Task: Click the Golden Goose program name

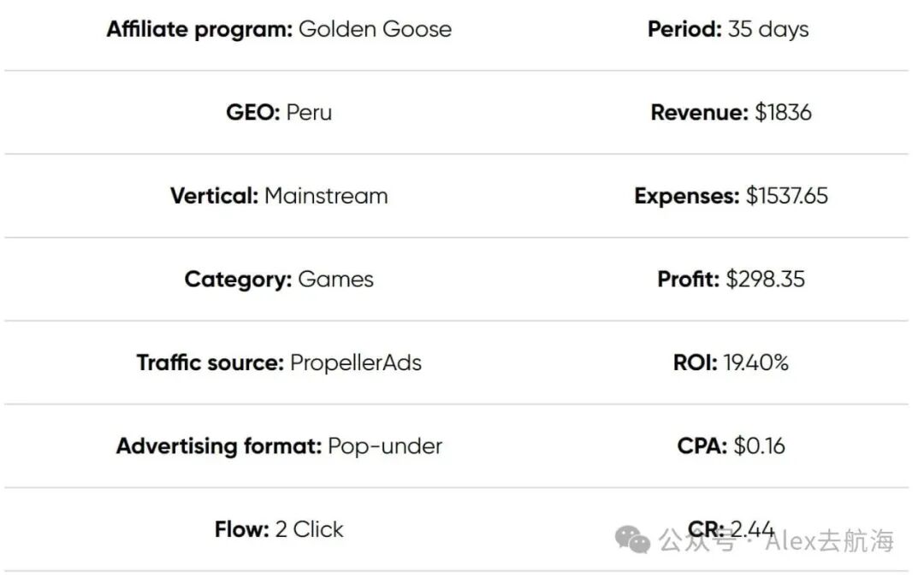Action: (x=376, y=29)
